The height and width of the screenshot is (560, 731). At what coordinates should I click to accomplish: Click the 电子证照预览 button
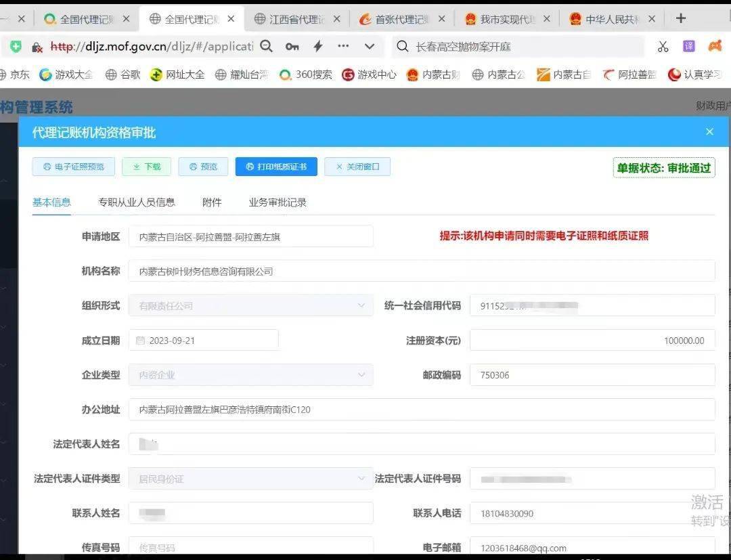coord(73,167)
